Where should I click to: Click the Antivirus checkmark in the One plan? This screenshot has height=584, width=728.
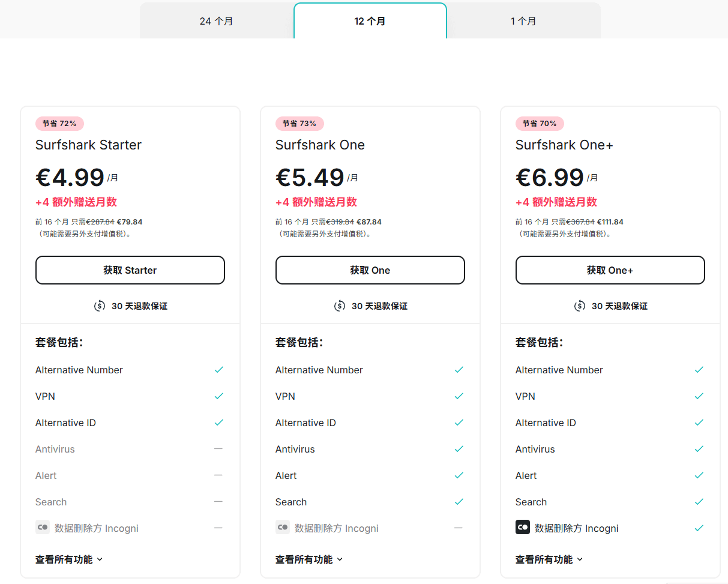(x=459, y=449)
